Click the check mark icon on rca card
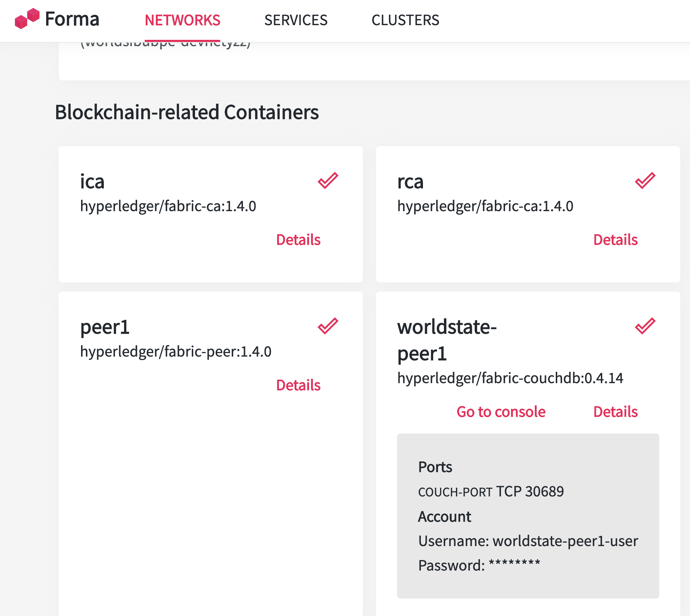This screenshot has width=690, height=616. click(645, 181)
